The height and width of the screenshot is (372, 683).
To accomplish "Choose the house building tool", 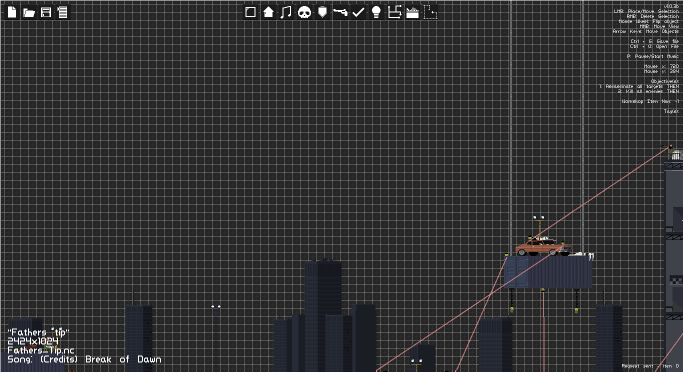I will [x=268, y=12].
